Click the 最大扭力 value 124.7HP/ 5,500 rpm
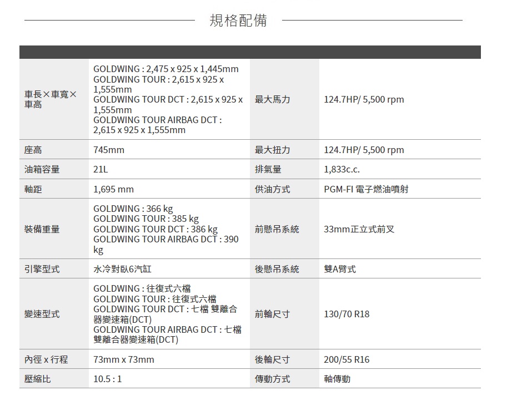The image size is (532, 411). coord(364,150)
